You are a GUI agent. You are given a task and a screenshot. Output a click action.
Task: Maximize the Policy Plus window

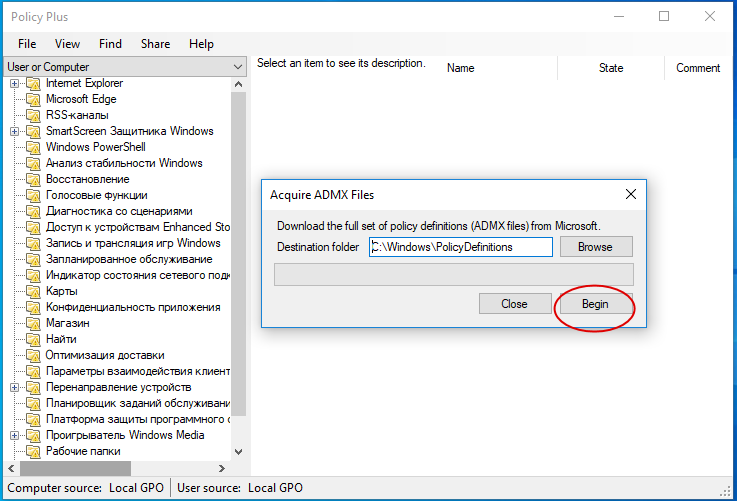point(664,16)
